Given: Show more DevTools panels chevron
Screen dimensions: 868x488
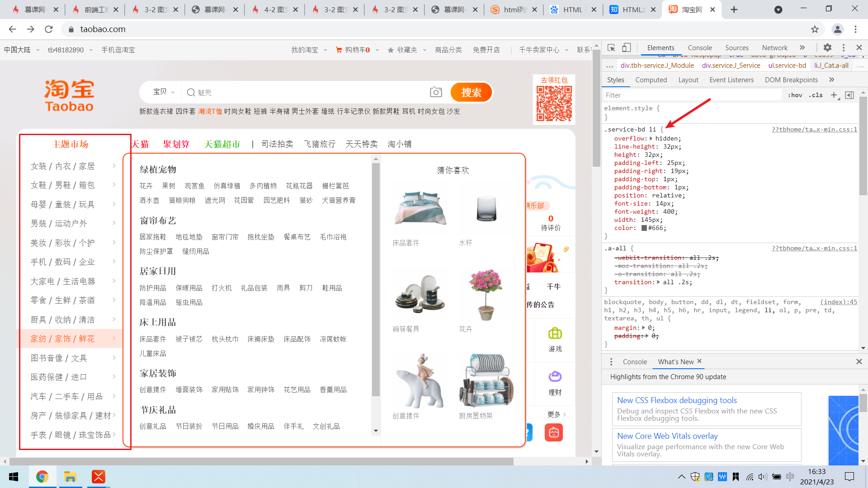Looking at the screenshot, I should point(802,47).
